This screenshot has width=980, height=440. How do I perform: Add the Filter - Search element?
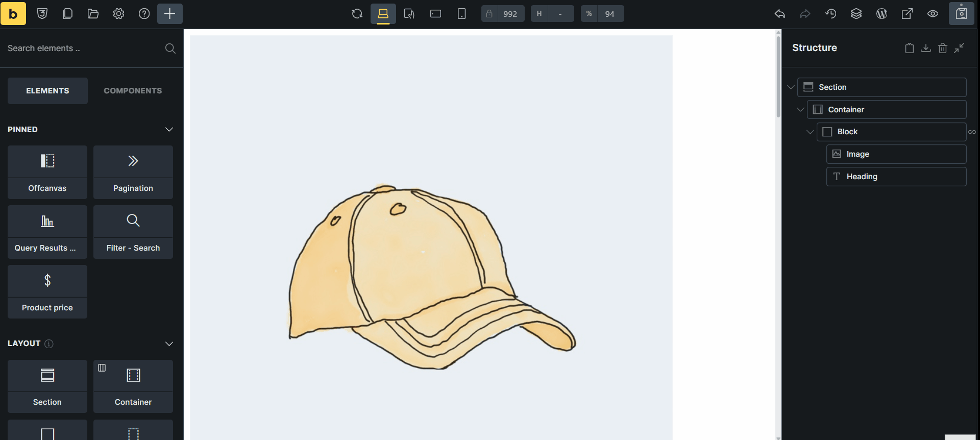pos(133,232)
